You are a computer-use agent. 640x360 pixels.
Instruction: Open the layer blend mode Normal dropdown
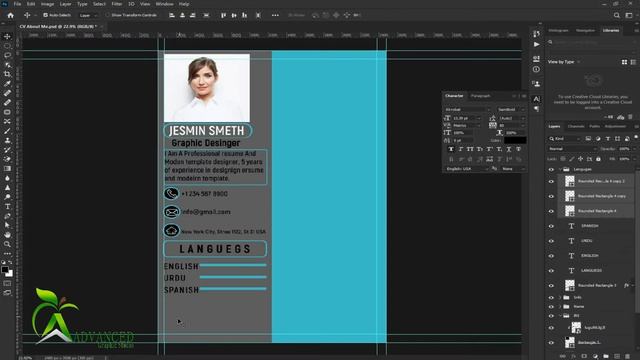pyautogui.click(x=572, y=149)
